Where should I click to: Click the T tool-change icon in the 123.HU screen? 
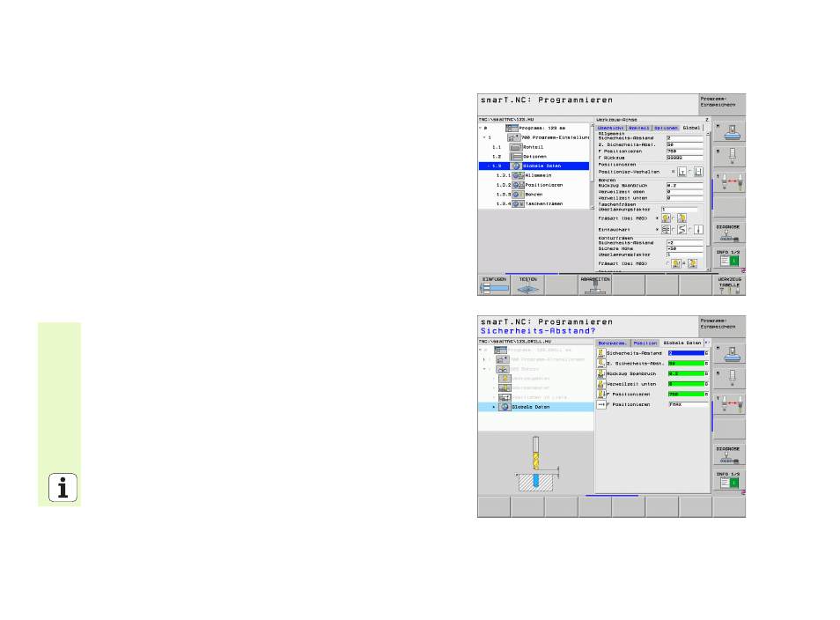[x=729, y=183]
